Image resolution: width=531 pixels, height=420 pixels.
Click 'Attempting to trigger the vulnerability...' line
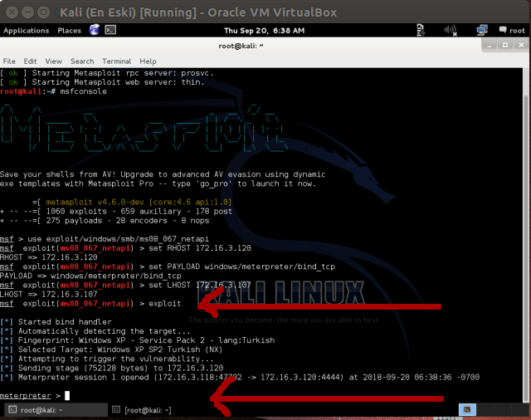point(107,359)
